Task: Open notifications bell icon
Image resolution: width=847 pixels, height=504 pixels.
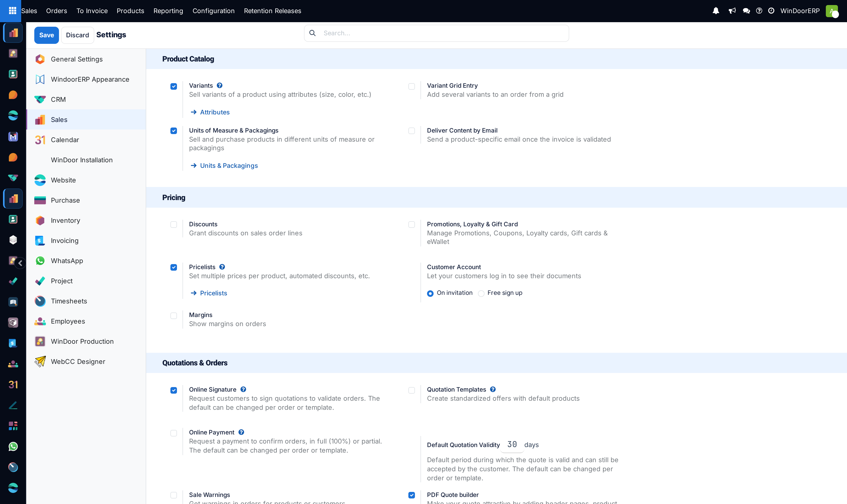Action: (x=716, y=11)
